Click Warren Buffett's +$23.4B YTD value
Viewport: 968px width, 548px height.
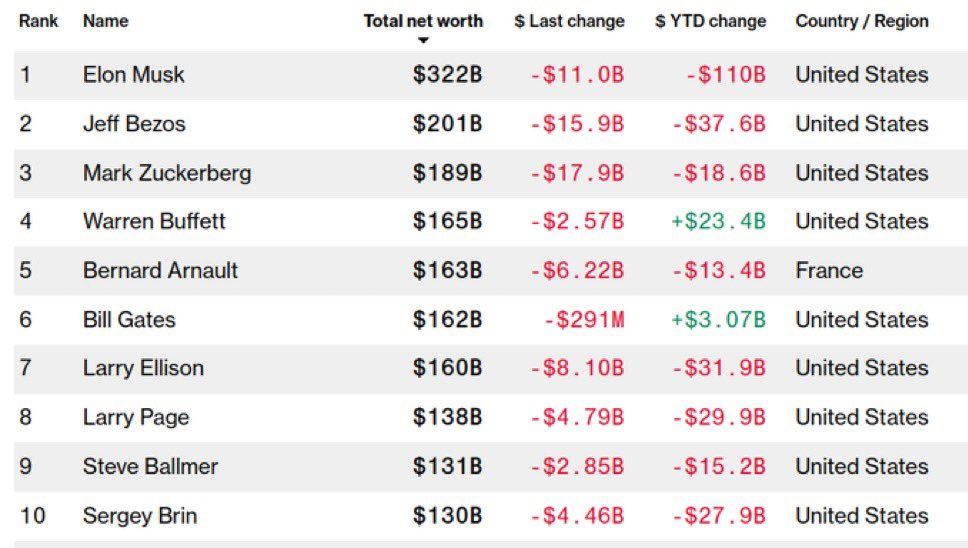tap(719, 221)
